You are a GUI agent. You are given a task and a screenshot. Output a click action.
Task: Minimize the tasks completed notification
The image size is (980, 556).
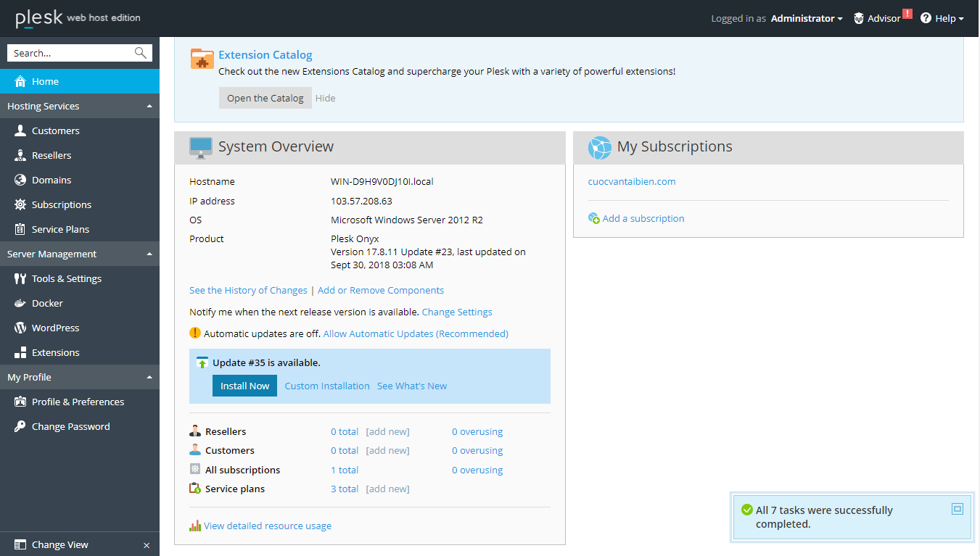(x=957, y=509)
